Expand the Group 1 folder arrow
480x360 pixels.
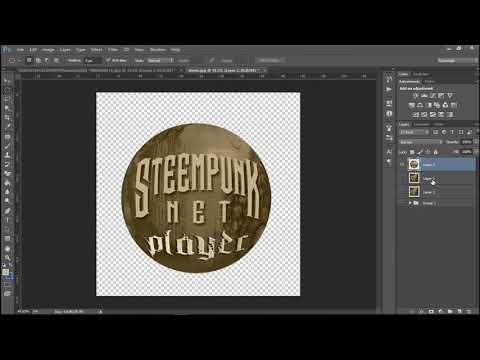coord(410,203)
